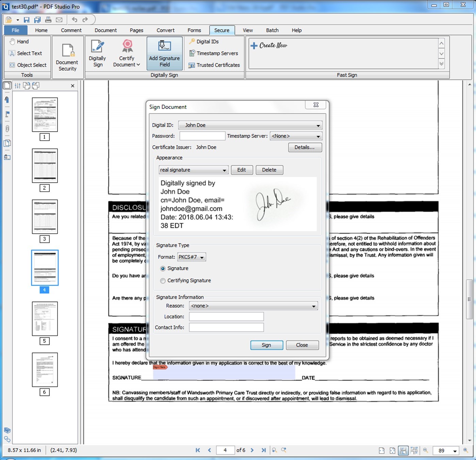Image resolution: width=476 pixels, height=460 pixels.
Task: Select the Signature radio button
Action: pos(163,269)
